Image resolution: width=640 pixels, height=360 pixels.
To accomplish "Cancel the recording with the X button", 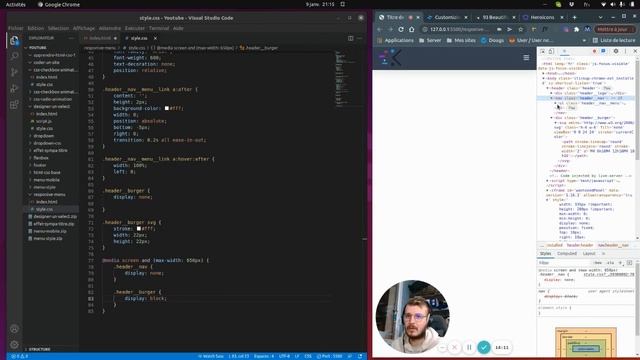I will [454, 347].
